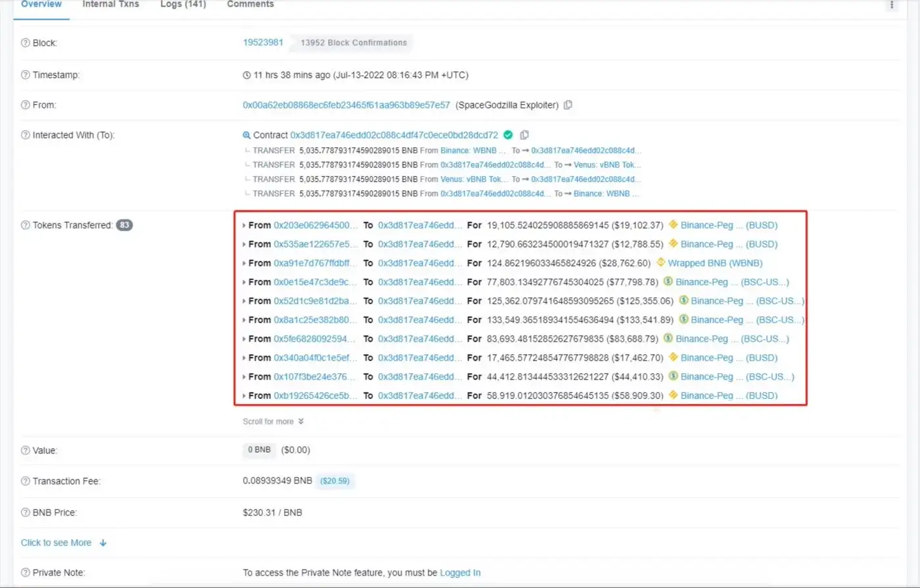Click BSC-USD token icon in 133,549.36 row

pos(683,320)
